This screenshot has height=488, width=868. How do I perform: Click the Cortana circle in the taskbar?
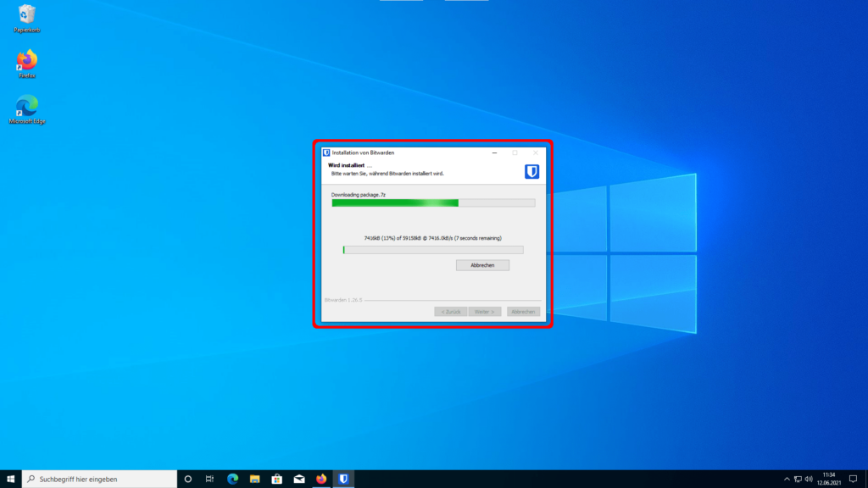point(187,480)
